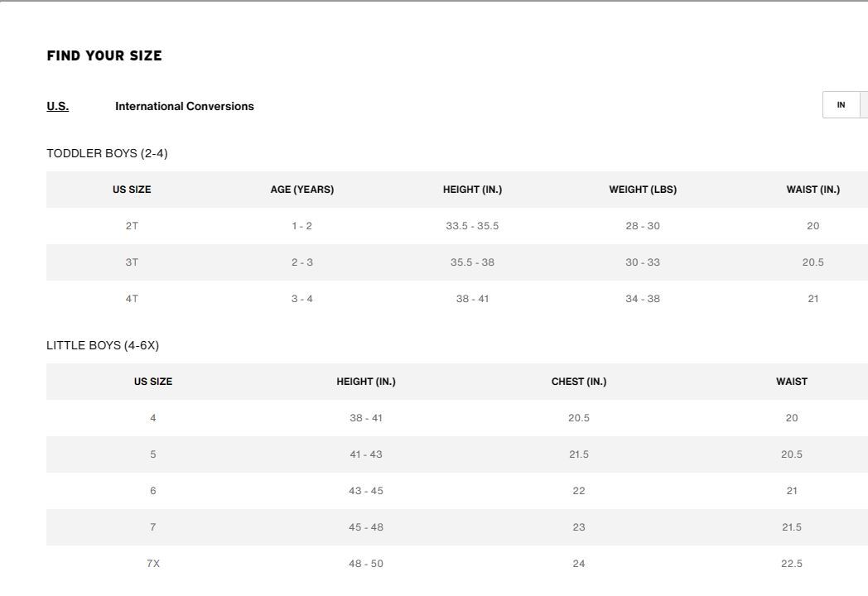Click the 33.5 - 35.5 height value
The width and height of the screenshot is (868, 596).
tap(472, 226)
